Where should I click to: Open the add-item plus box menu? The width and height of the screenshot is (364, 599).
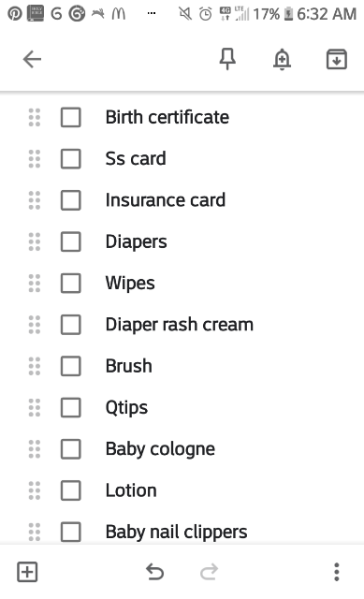tap(27, 572)
